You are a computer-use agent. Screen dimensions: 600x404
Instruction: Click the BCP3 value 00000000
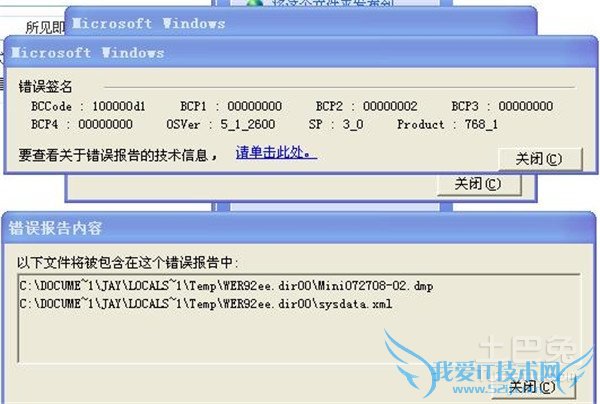click(526, 106)
